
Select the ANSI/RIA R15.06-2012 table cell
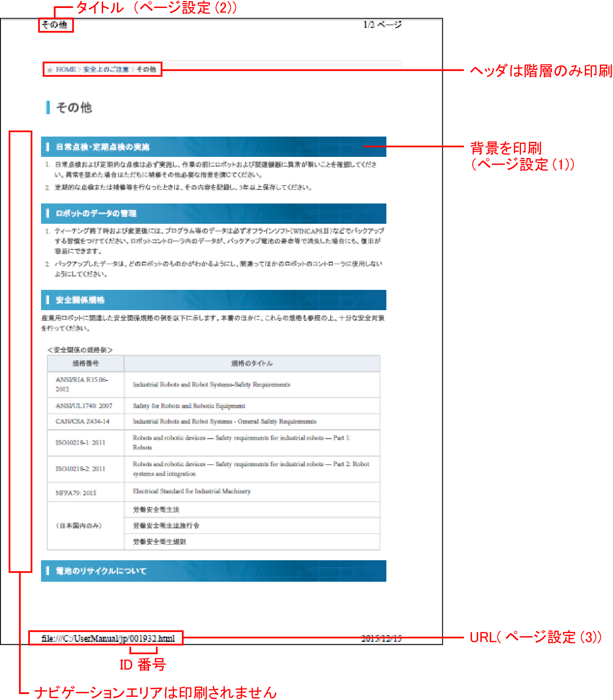pyautogui.click(x=82, y=384)
